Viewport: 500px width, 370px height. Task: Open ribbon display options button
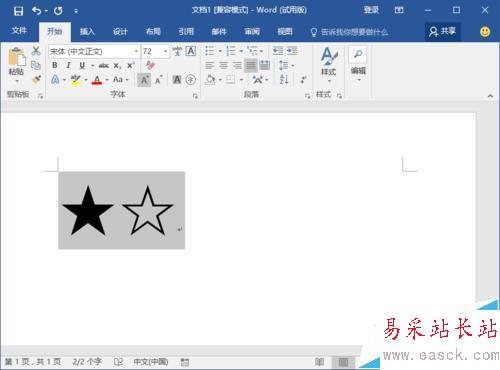click(399, 10)
